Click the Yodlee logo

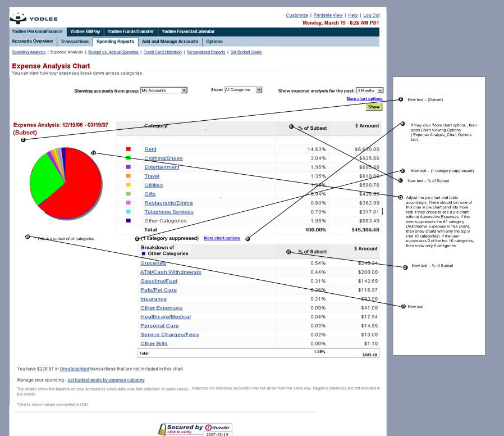pyautogui.click(x=34, y=19)
